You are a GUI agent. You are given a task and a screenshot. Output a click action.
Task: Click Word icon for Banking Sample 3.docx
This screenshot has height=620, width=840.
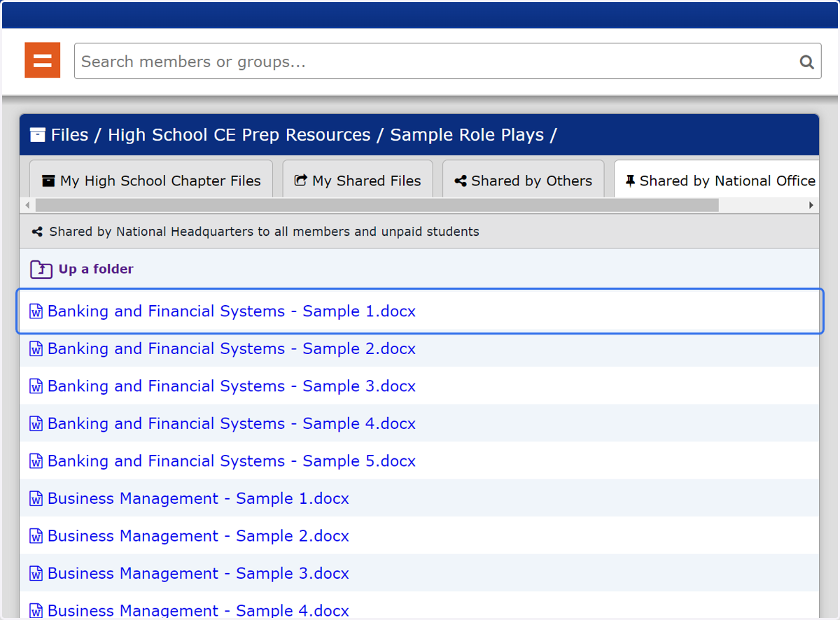36,386
